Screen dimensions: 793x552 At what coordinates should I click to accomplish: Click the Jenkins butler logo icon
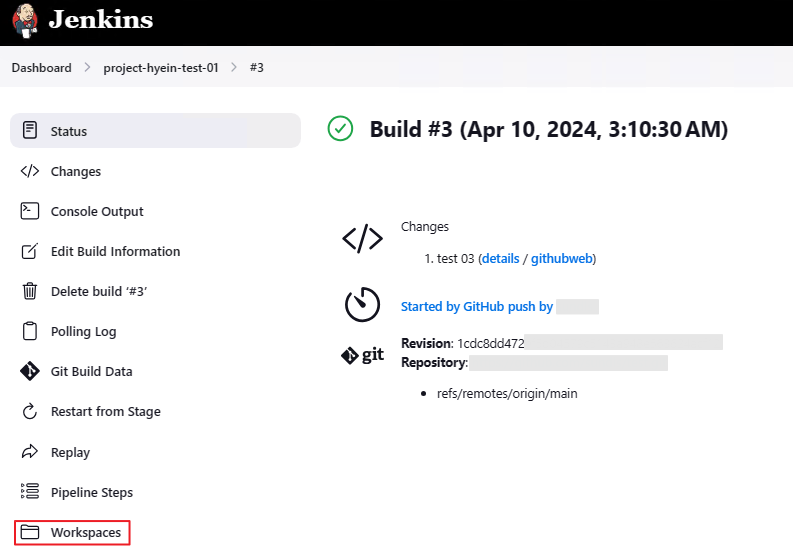tap(25, 21)
